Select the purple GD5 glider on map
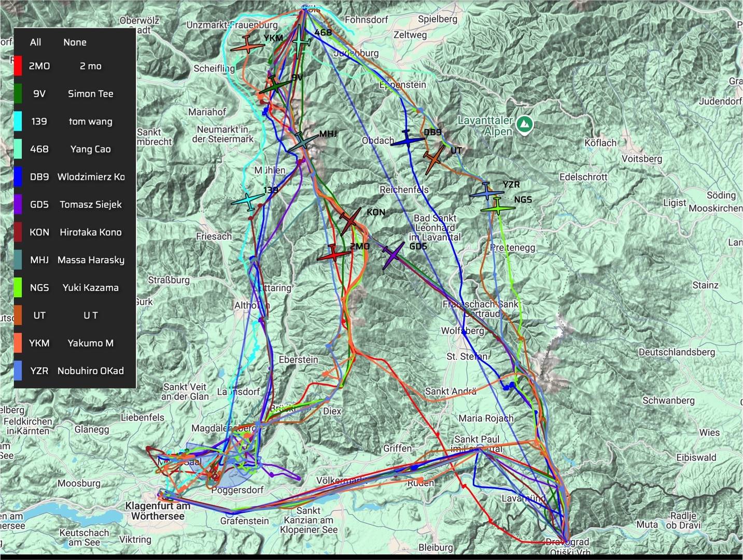Viewport: 743px width, 560px height. tap(394, 255)
